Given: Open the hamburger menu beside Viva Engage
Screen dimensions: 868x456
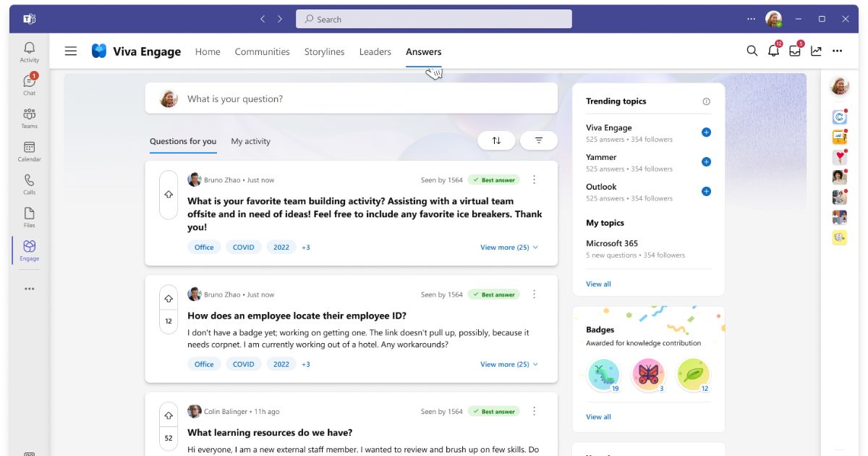Looking at the screenshot, I should (71, 51).
